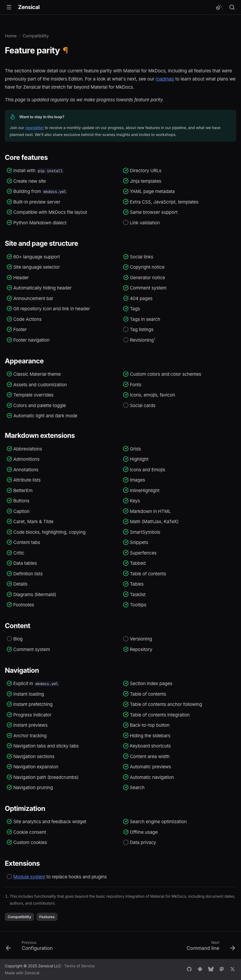Toggle the light/dark color scheme icon

pos(219,7)
